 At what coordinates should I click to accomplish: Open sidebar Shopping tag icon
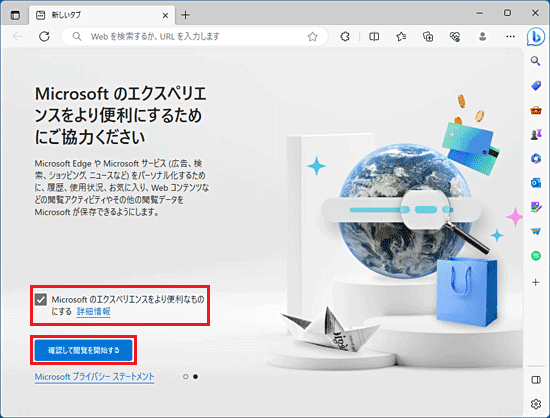[536, 86]
